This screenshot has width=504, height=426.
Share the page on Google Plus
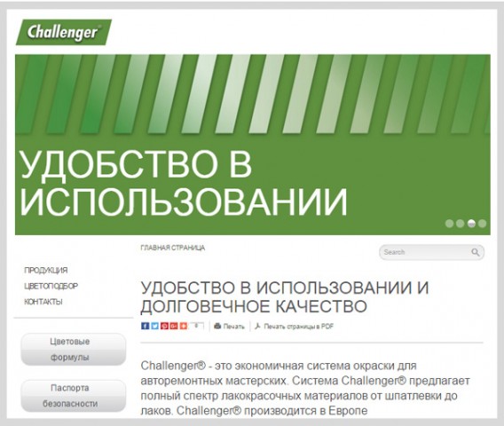coord(174,326)
